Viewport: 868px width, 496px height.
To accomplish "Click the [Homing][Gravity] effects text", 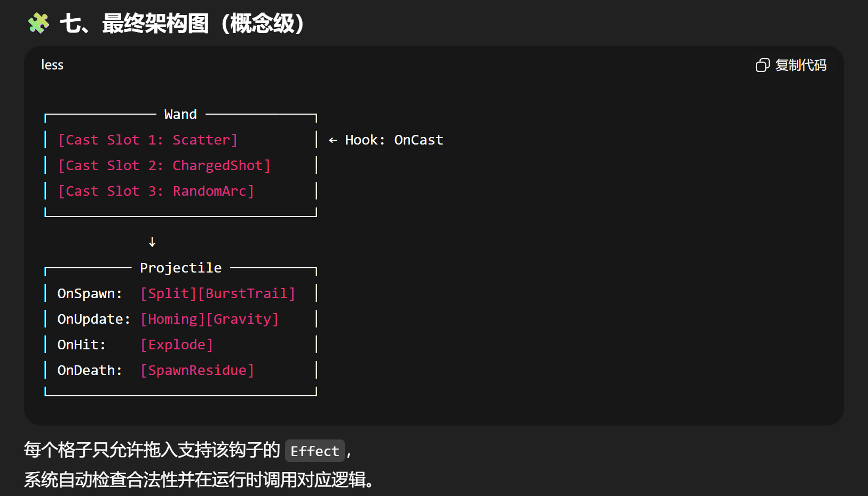I will click(x=209, y=319).
